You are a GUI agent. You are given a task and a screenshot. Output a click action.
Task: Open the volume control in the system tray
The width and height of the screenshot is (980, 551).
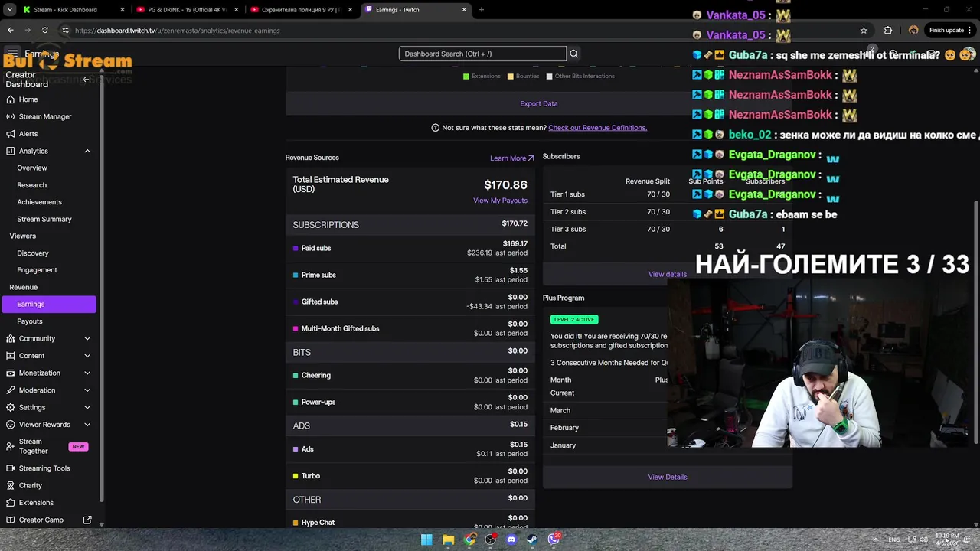(924, 540)
